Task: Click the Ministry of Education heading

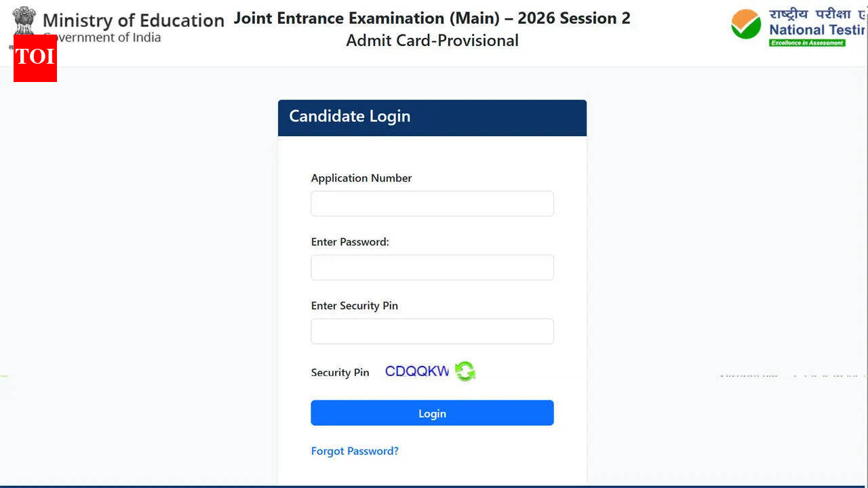Action: (x=134, y=20)
